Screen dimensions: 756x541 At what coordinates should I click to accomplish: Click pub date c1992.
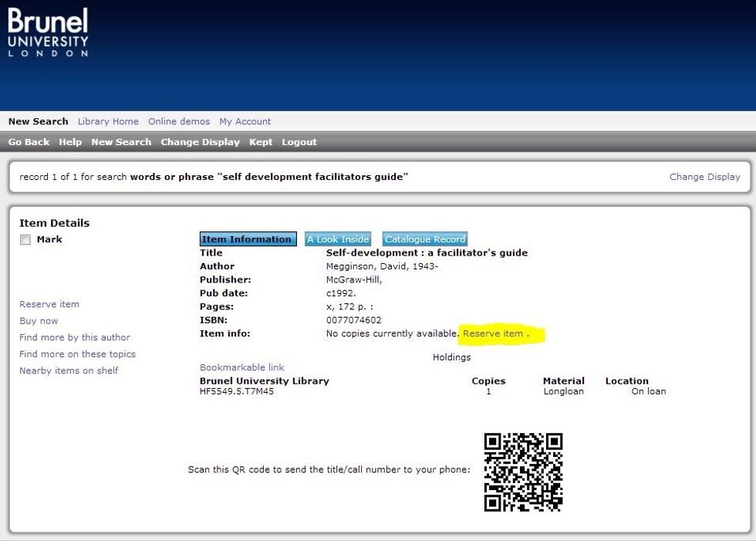[341, 293]
